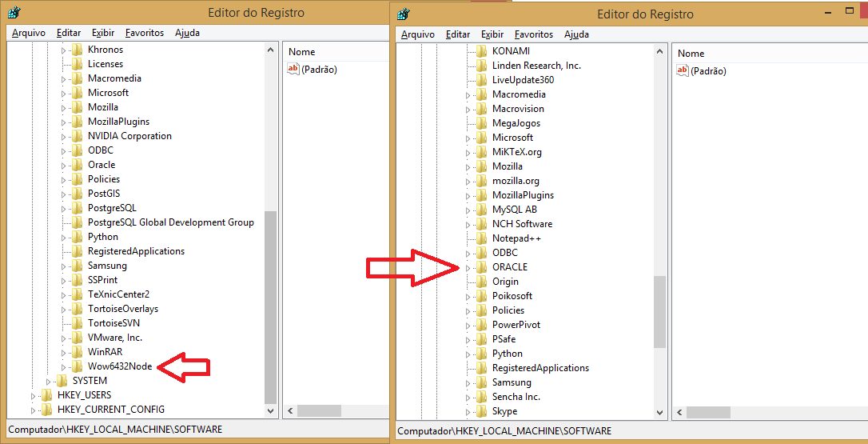The width and height of the screenshot is (868, 444).
Task: Select PostgreSQL Global Development Group key
Action: [171, 222]
